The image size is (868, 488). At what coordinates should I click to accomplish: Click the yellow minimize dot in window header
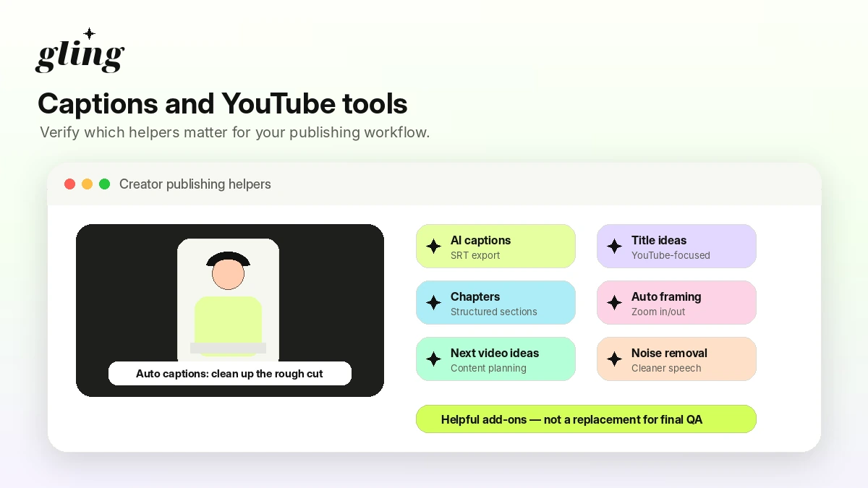point(88,184)
